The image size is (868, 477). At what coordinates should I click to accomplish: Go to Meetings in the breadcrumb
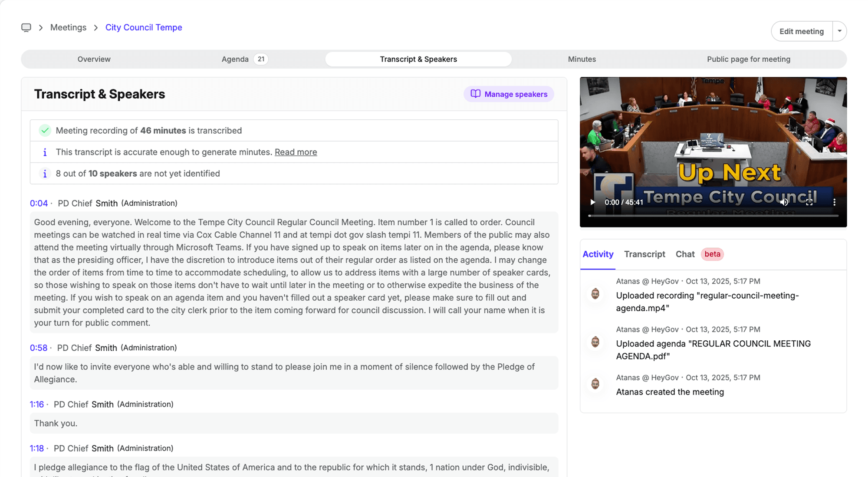[68, 27]
